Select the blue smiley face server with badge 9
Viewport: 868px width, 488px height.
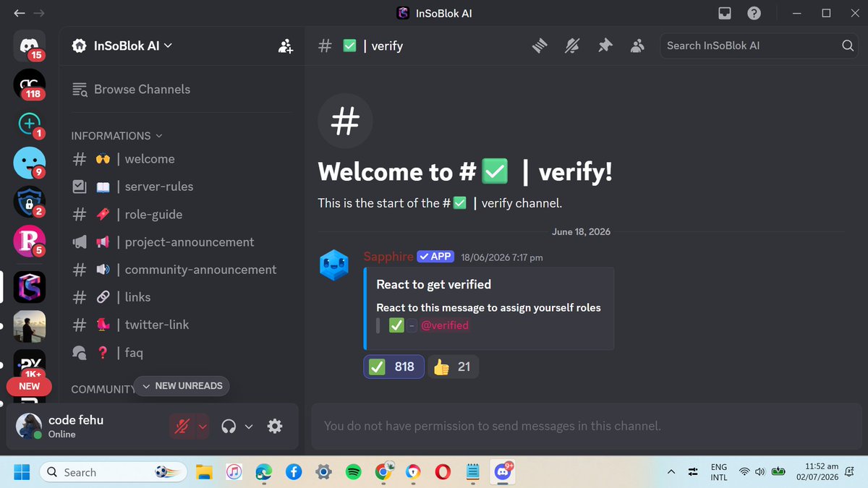[x=29, y=163]
